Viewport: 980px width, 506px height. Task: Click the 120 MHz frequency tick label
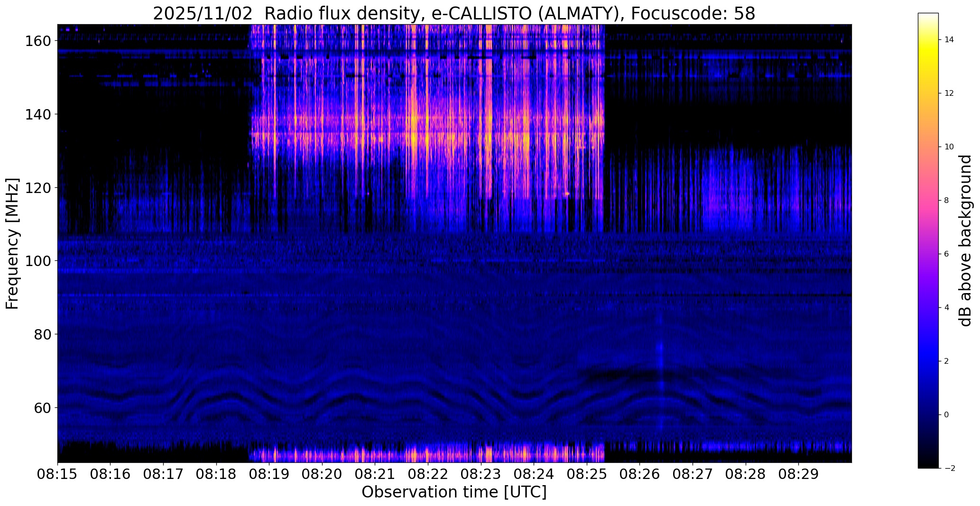point(39,188)
